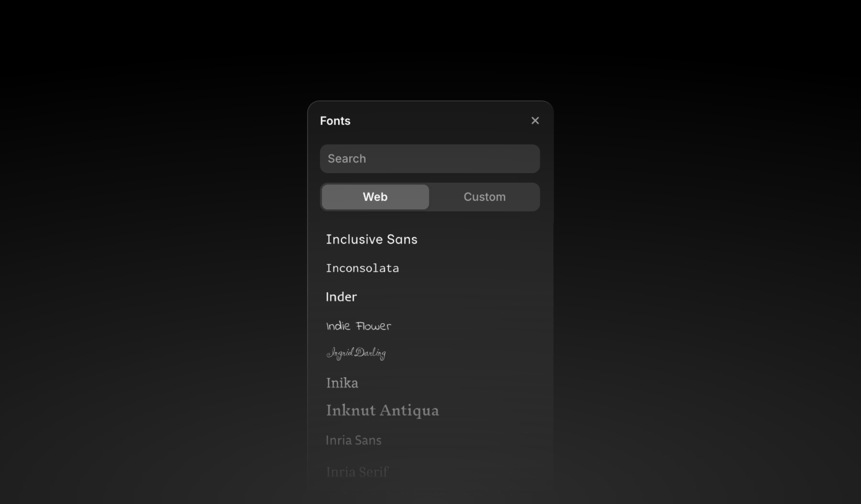Select the Inika font
The image size is (861, 504).
click(342, 383)
